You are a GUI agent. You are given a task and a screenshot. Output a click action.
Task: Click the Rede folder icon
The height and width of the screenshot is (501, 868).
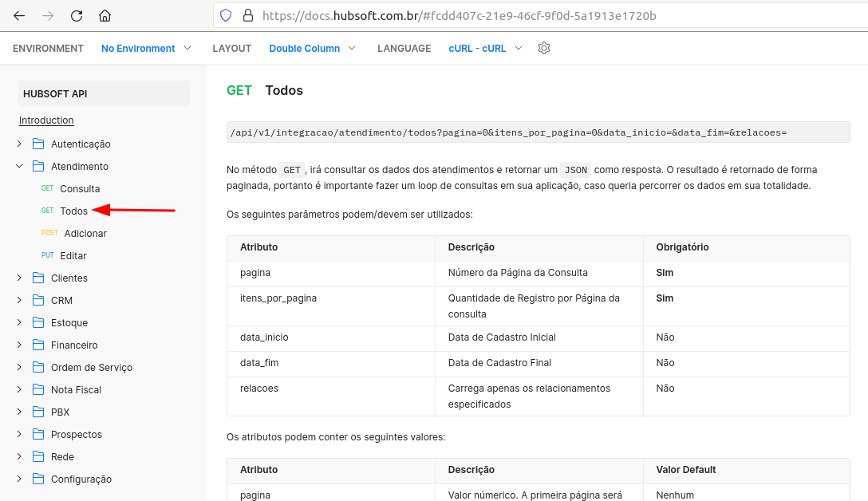38,456
